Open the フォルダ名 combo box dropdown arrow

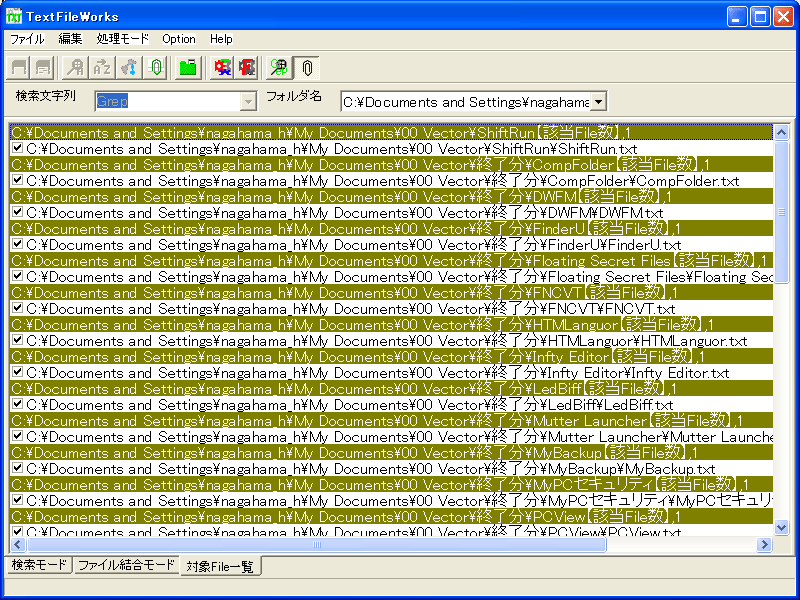(x=598, y=102)
